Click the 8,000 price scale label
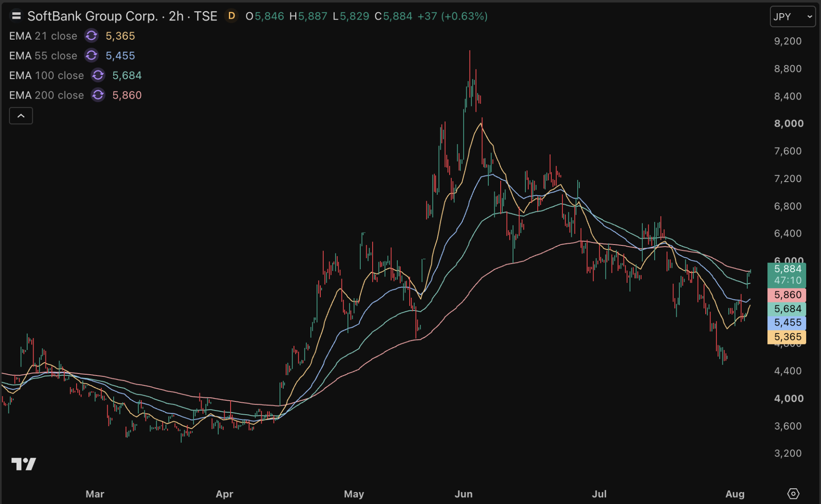This screenshot has height=504, width=821. pyautogui.click(x=789, y=123)
